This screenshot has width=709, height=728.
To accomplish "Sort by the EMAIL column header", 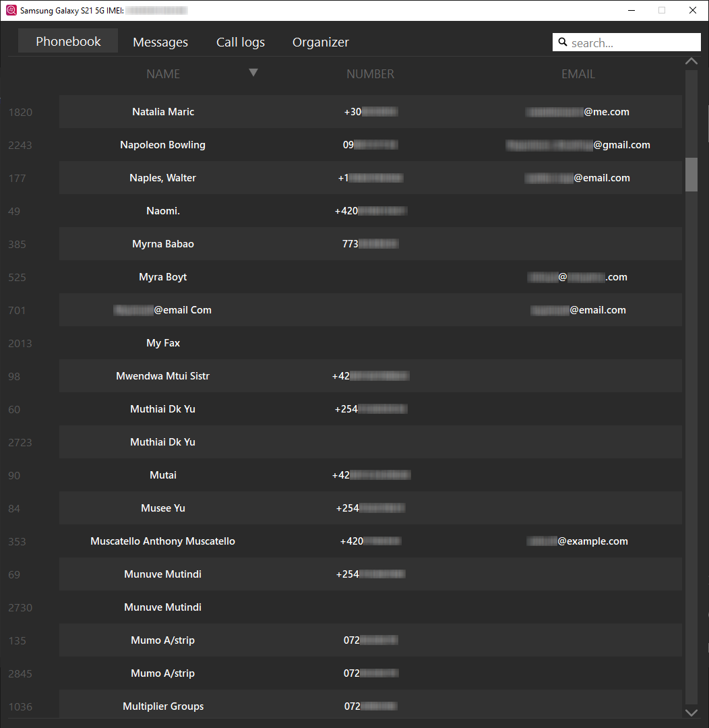I will pyautogui.click(x=578, y=74).
